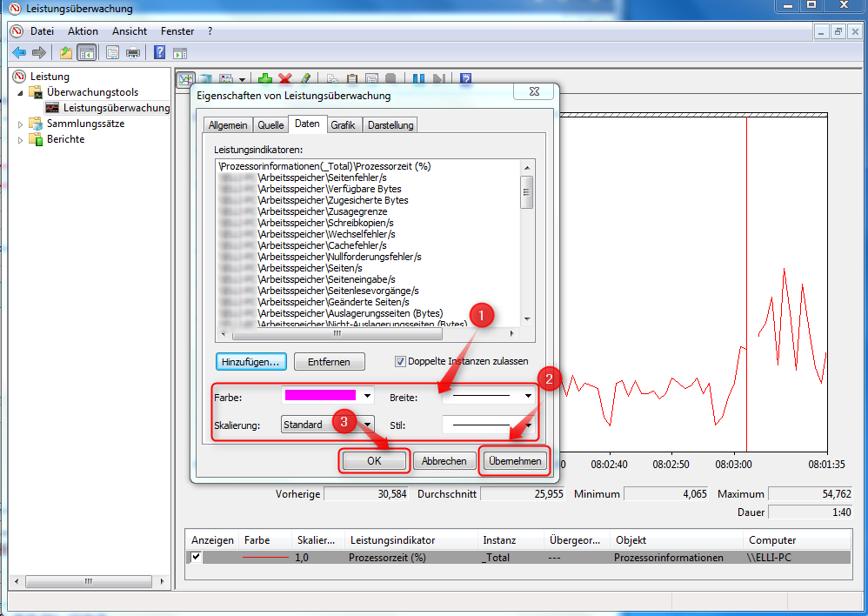The width and height of the screenshot is (868, 616).
Task: Open the export (yellow arrow) icon
Action: click(x=64, y=52)
